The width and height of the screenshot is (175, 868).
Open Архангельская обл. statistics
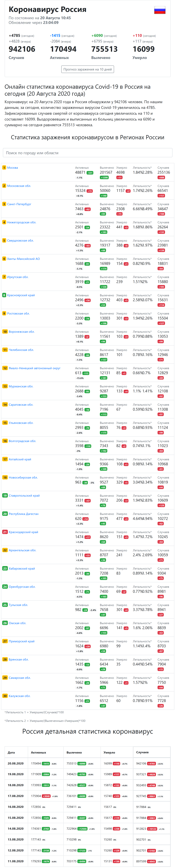pyautogui.click(x=23, y=550)
